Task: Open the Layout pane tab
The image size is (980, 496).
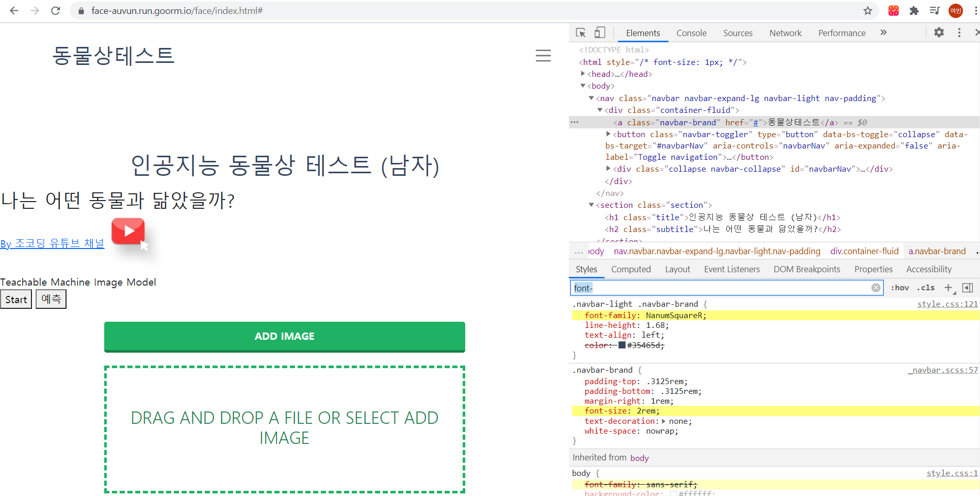Action: coord(677,269)
